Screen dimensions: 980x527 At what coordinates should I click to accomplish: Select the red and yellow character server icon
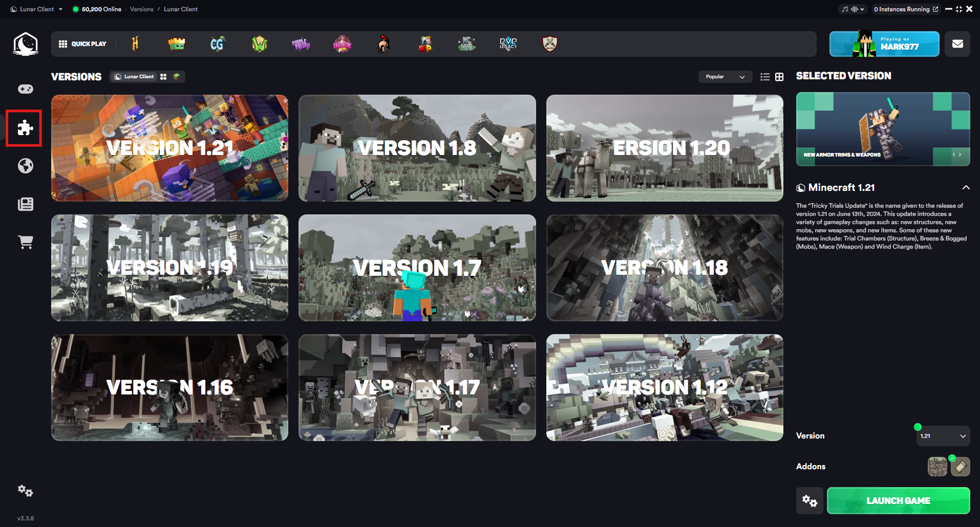pos(425,44)
